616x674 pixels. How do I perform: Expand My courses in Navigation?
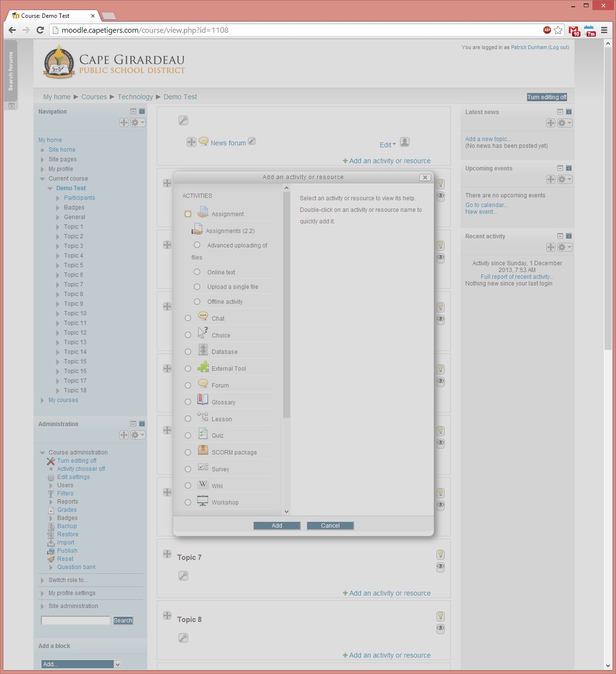pos(42,400)
